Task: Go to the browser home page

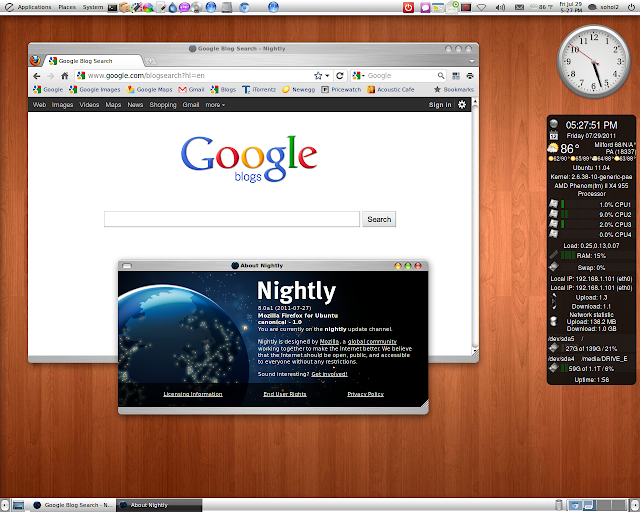Action: [64, 76]
